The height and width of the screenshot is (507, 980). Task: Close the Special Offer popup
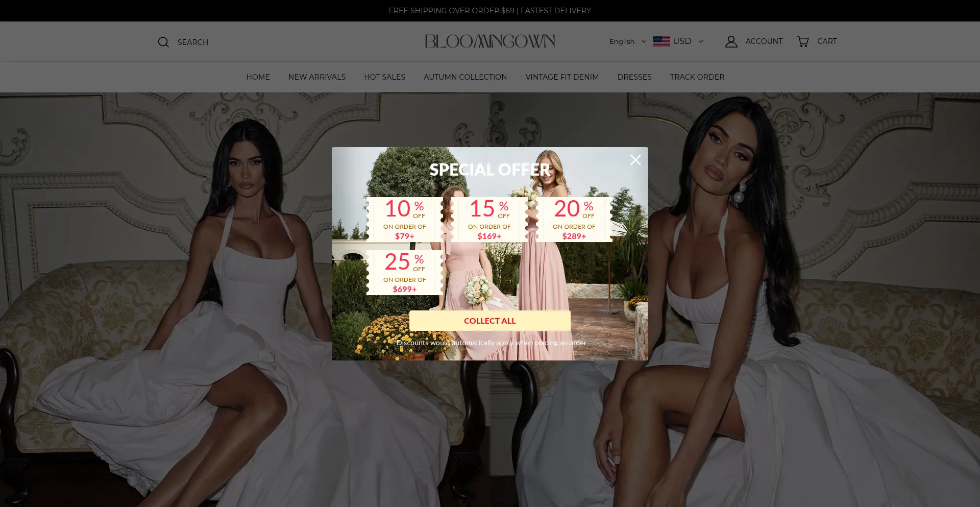[635, 160]
